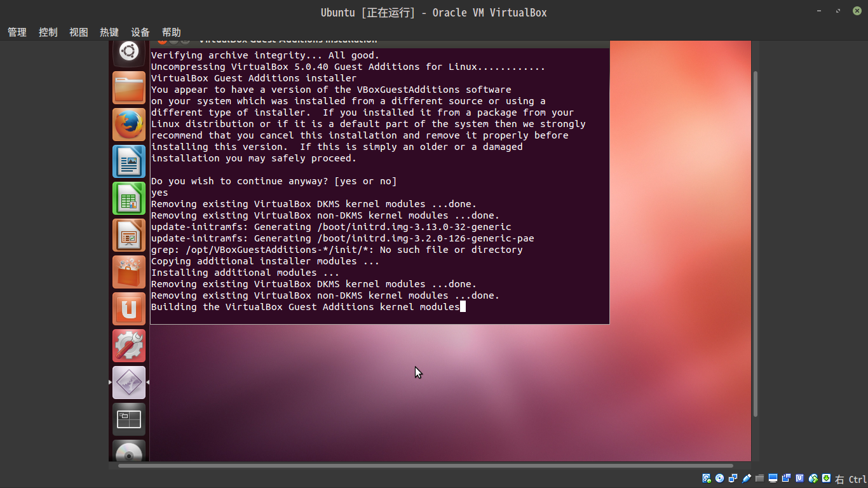This screenshot has height=488, width=868.
Task: Open Ubuntu Software Center shopping bag icon
Action: (129, 272)
